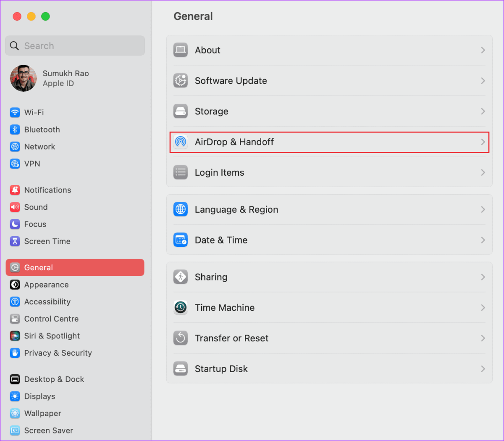Click the Screen Saver icon
The image size is (504, 441).
15,430
